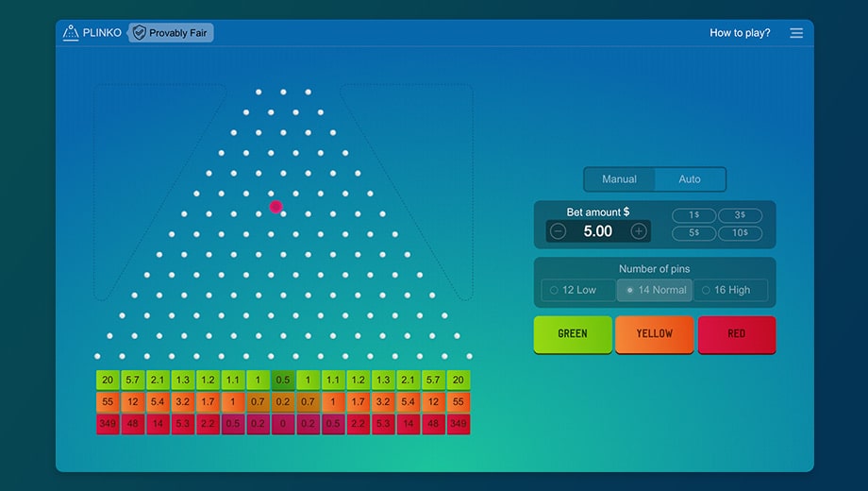Set bet with the 1$ preset

(693, 215)
